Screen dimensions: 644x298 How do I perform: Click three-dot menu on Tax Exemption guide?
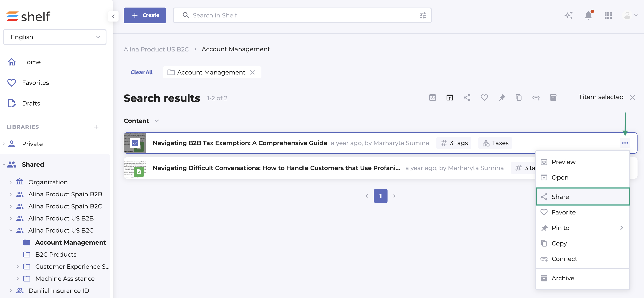click(x=625, y=143)
